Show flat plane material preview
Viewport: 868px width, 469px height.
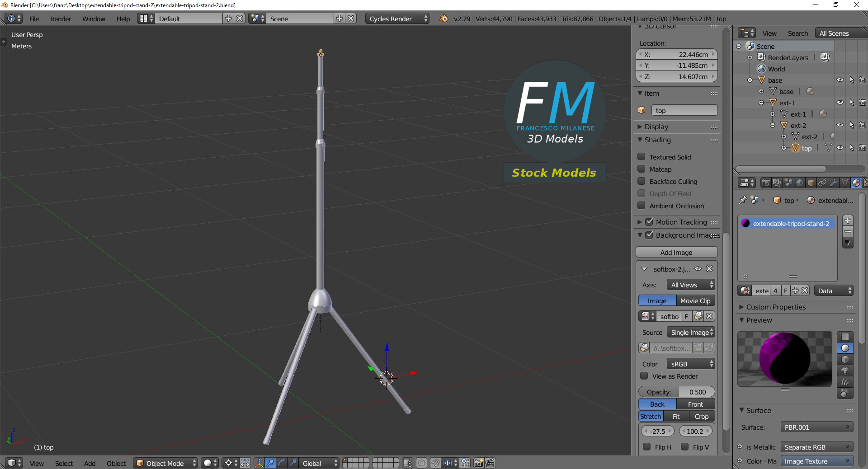click(845, 337)
